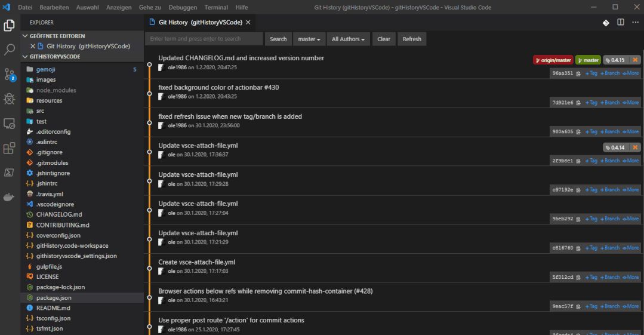Create a branch from commit 95eb292
The image size is (644, 335).
610,219
